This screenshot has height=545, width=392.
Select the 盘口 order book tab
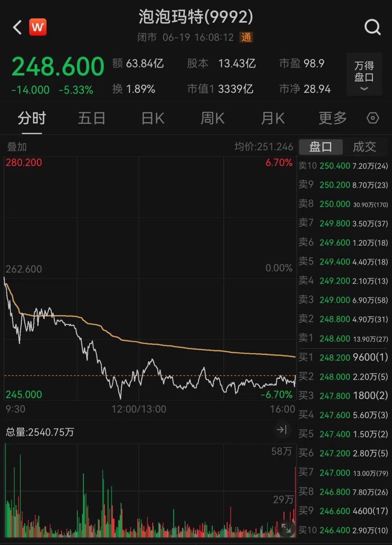tap(320, 147)
